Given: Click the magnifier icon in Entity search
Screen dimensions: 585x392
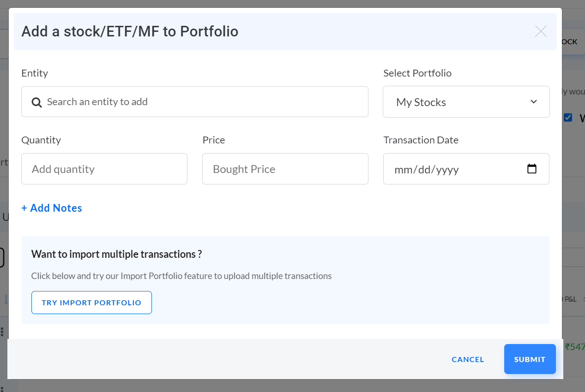Looking at the screenshot, I should 37,102.
